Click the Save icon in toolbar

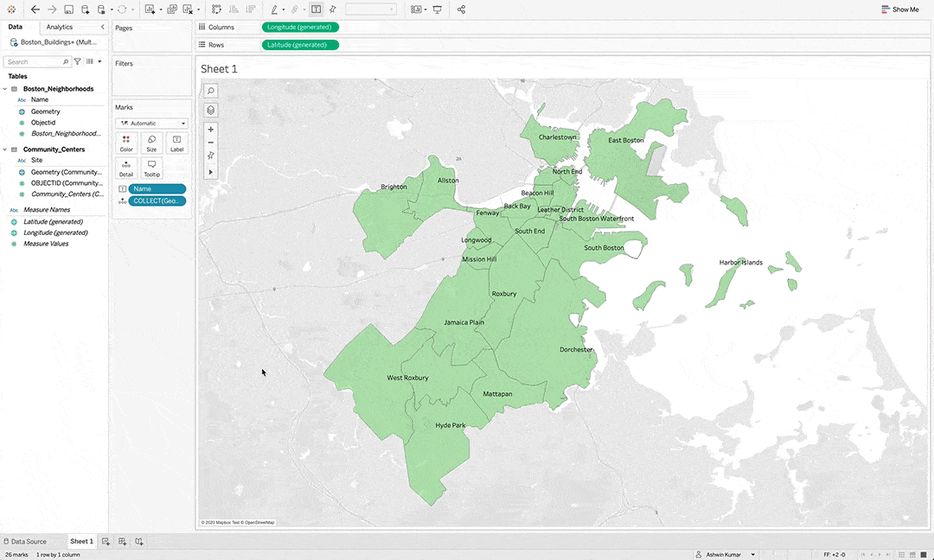point(68,10)
